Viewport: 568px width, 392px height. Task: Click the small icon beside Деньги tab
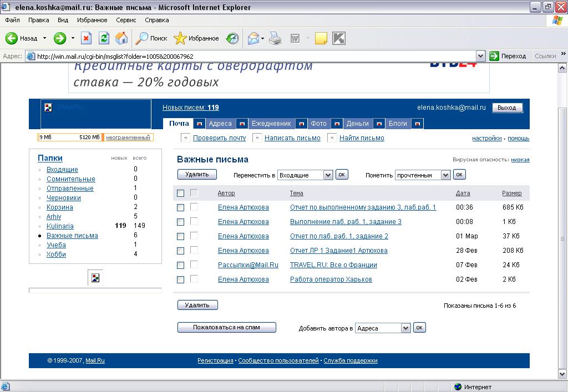point(379,124)
